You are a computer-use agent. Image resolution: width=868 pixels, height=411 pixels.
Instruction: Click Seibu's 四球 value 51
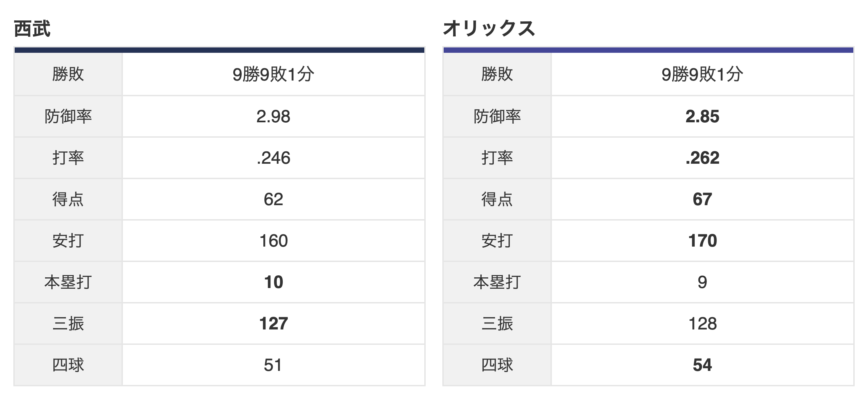[x=273, y=365]
